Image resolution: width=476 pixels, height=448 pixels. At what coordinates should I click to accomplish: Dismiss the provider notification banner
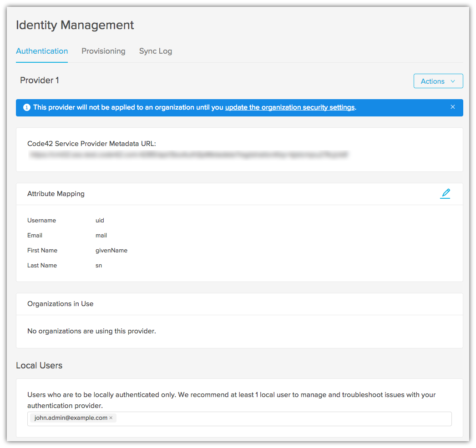(x=453, y=107)
